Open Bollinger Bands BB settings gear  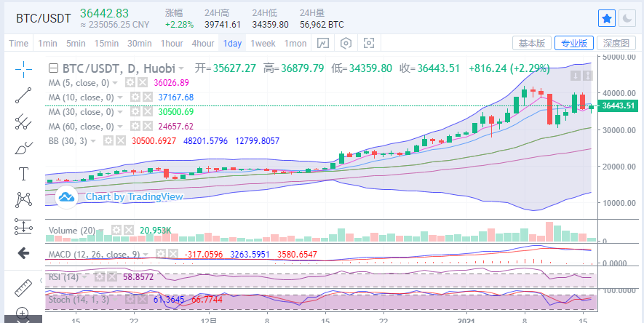point(108,141)
